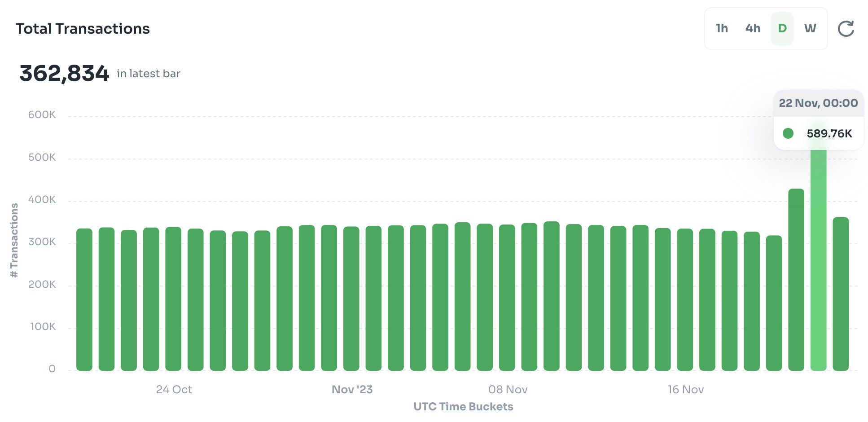Click the 589.76K tooltip value
The height and width of the screenshot is (422, 868).
pyautogui.click(x=829, y=133)
